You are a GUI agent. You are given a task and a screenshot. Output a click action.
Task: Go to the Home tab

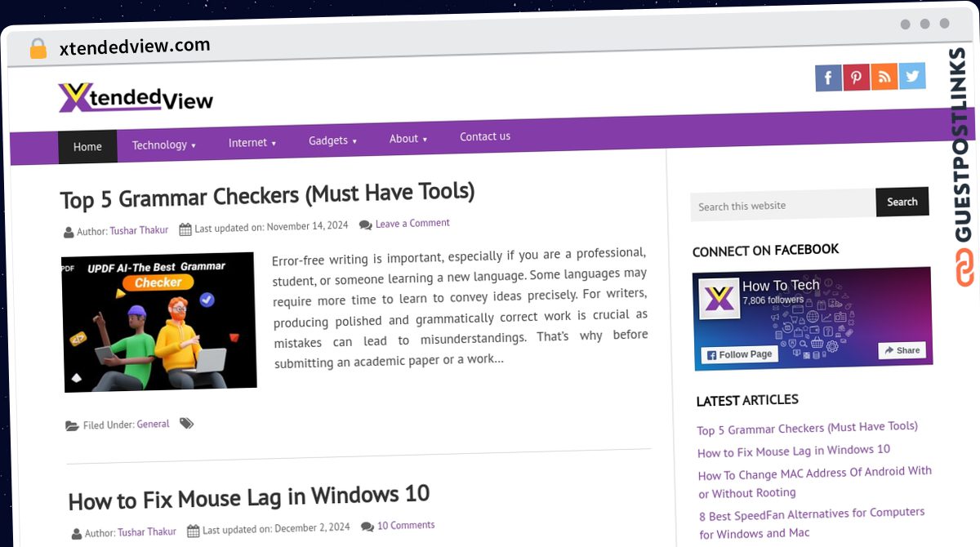click(87, 147)
